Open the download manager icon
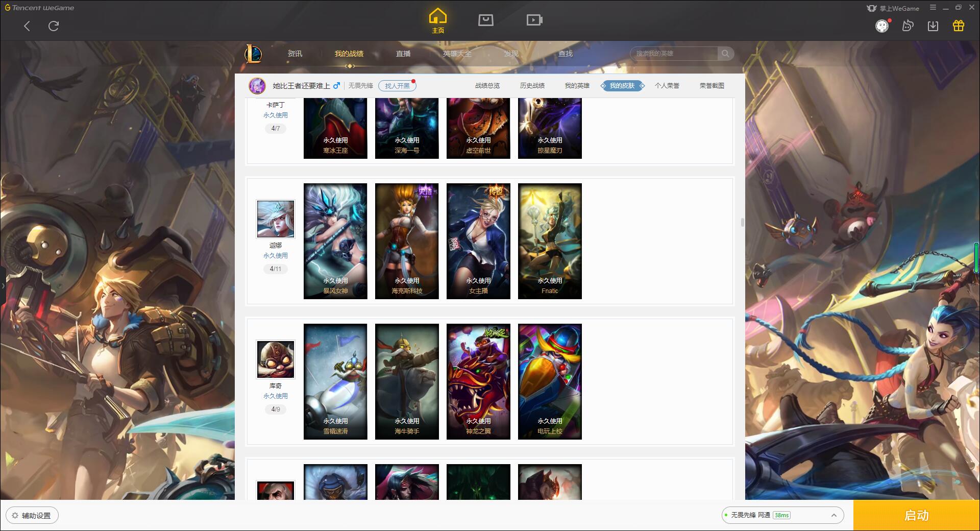Screen dimensions: 980x531 point(933,26)
